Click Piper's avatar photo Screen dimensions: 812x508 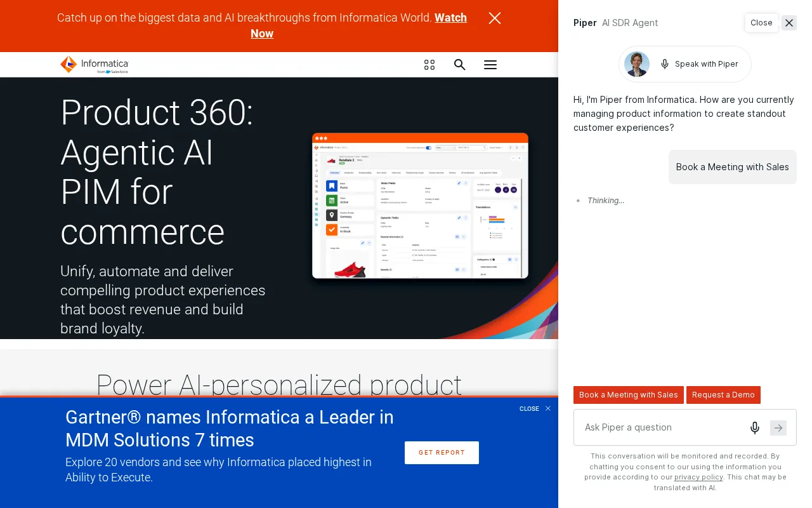point(637,64)
